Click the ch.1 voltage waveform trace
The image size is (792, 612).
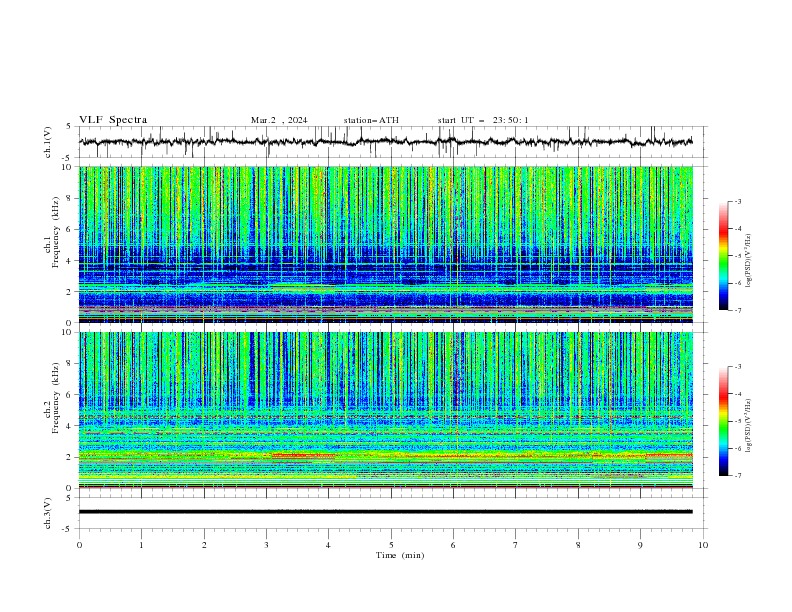tap(386, 142)
